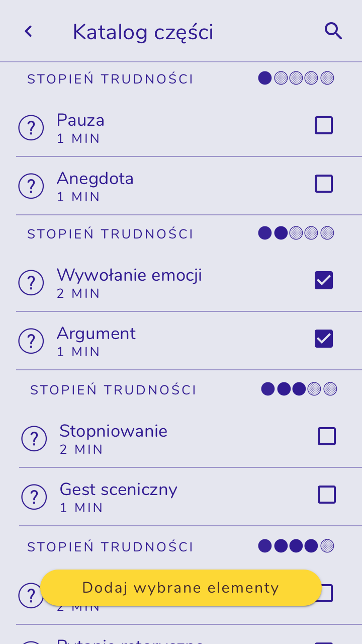Show help for Pauza
This screenshot has height=644, width=362.
point(31,128)
